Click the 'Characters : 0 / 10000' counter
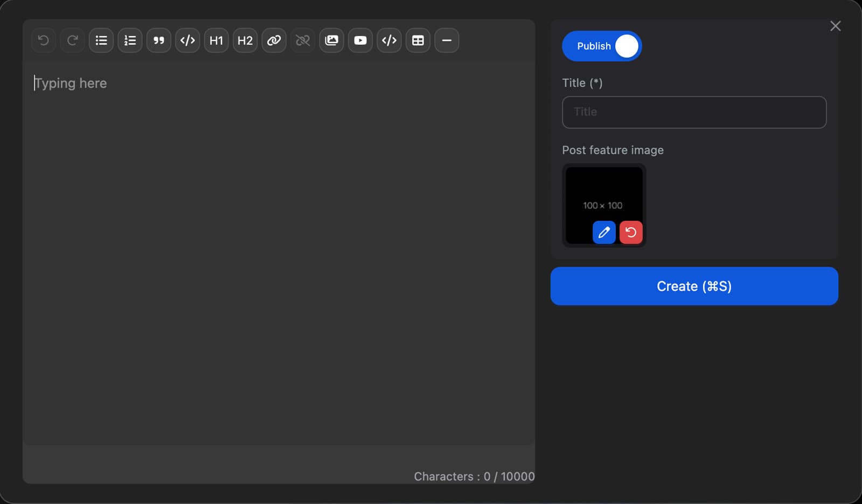Screen dimensions: 862x504 click(x=474, y=477)
